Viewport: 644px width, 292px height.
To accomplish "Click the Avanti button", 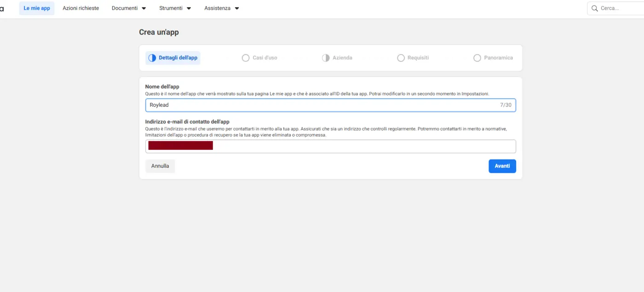I will tap(502, 166).
